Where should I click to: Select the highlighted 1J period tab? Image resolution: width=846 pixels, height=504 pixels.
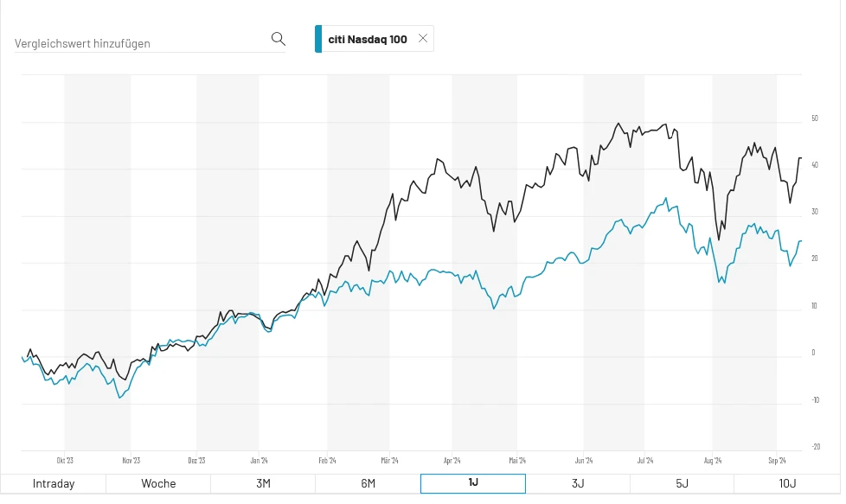click(472, 483)
